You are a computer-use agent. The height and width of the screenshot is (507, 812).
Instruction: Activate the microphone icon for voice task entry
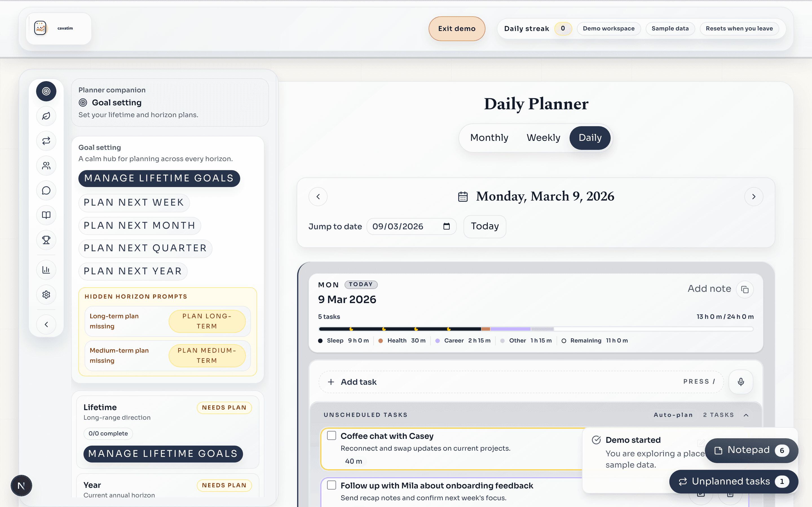[x=741, y=382]
